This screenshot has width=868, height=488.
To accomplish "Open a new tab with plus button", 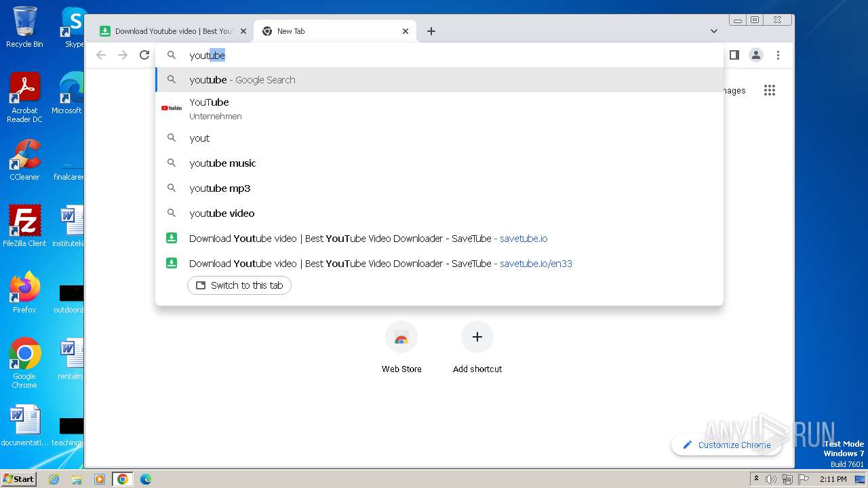I will 431,31.
